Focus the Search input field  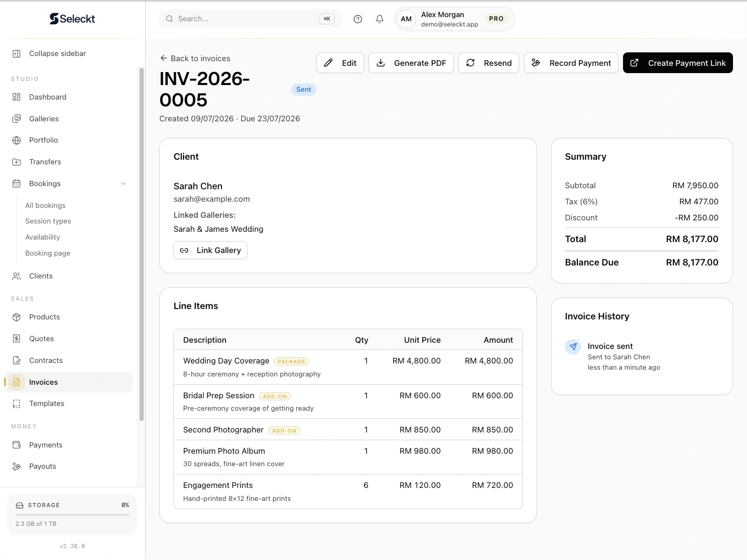click(x=250, y=19)
